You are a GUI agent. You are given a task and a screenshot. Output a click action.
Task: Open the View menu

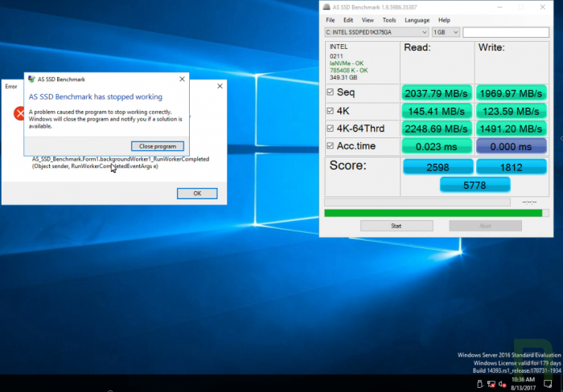[368, 20]
